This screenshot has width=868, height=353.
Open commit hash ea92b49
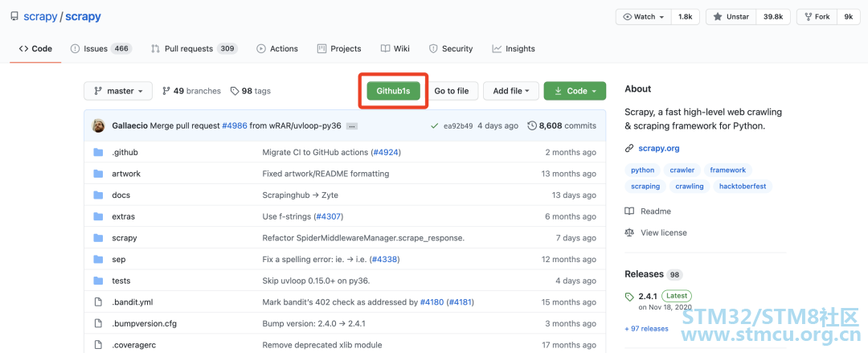458,125
